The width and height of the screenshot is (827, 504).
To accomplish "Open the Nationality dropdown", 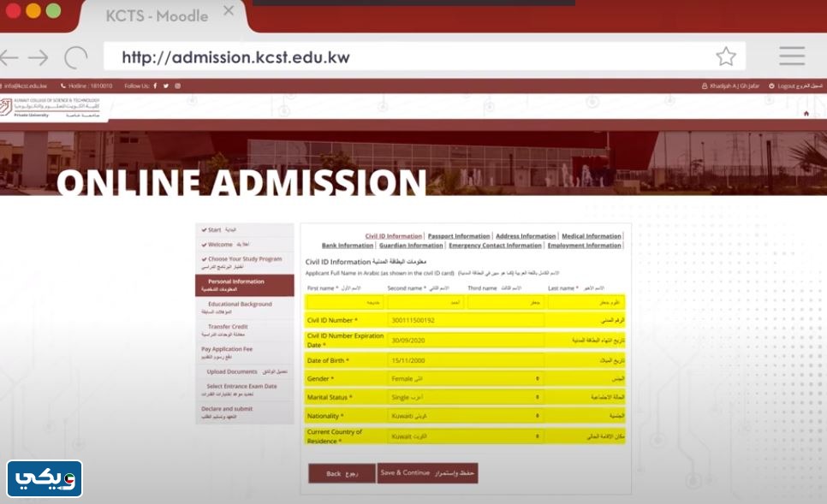I will [x=467, y=417].
